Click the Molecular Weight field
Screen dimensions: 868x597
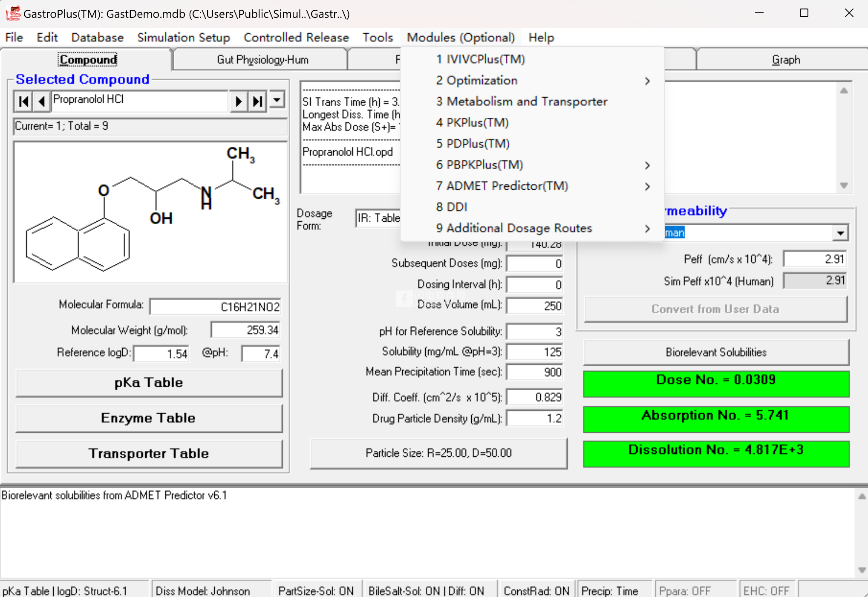coord(245,330)
